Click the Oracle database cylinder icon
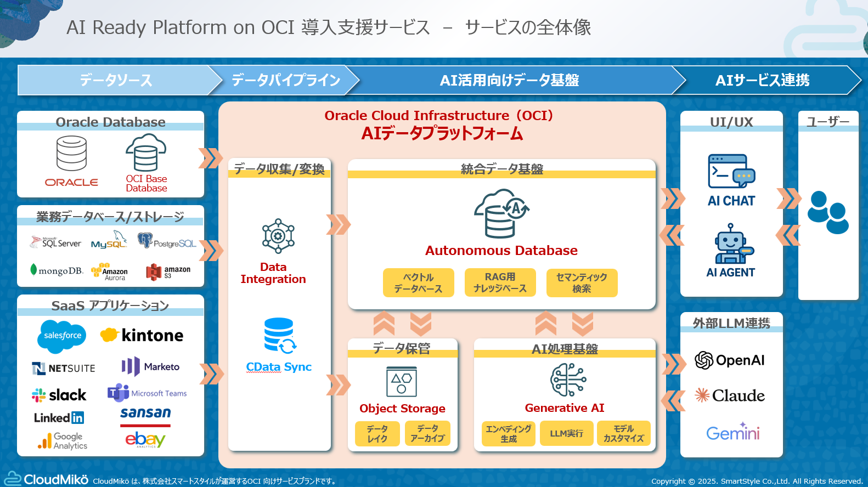The height and width of the screenshot is (487, 868). coord(72,154)
